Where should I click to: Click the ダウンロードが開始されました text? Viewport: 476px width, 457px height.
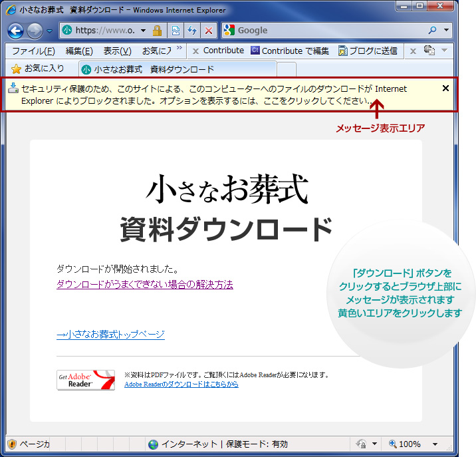pyautogui.click(x=118, y=269)
